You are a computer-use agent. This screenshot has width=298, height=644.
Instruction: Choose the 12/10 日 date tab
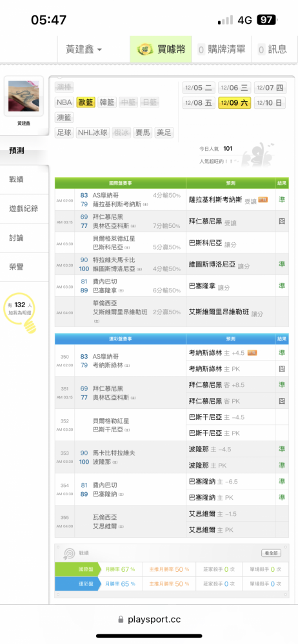[270, 102]
